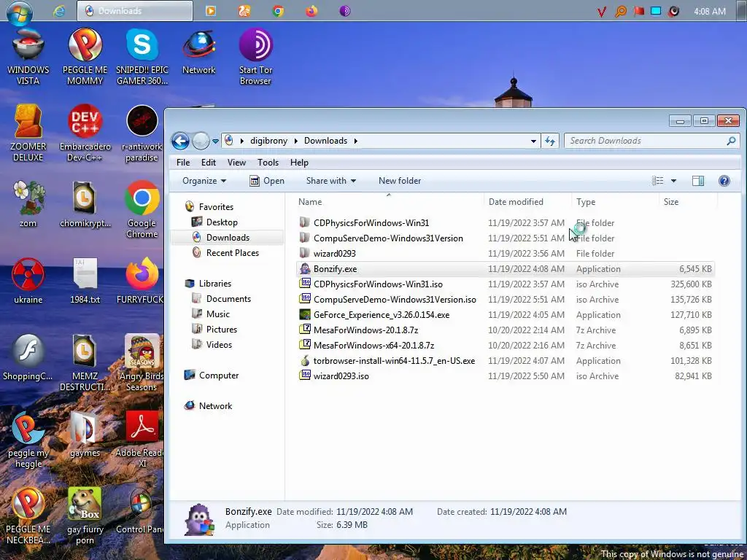747x560 pixels.
Task: Select the Skype SNIPED!! EPIC GAMER icon
Action: click(142, 57)
